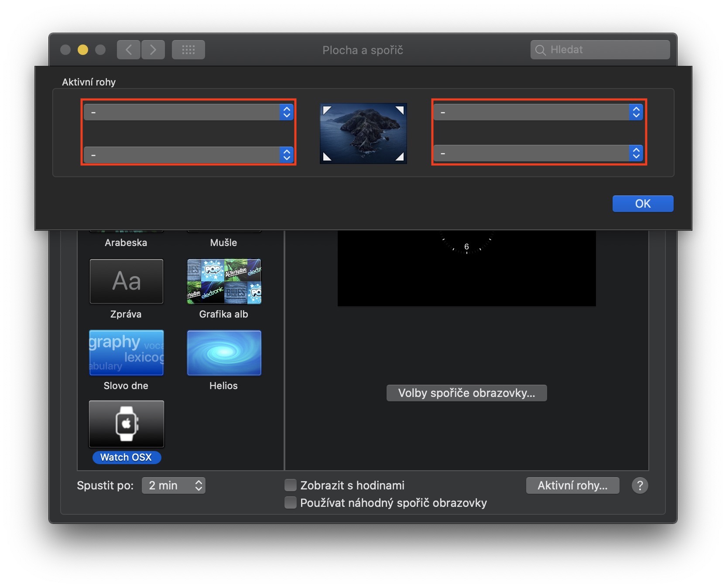Click the forward navigation arrow

[153, 50]
